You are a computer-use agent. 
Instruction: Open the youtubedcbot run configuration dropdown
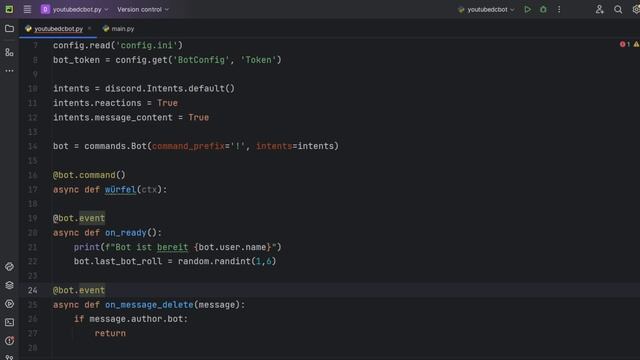(486, 9)
